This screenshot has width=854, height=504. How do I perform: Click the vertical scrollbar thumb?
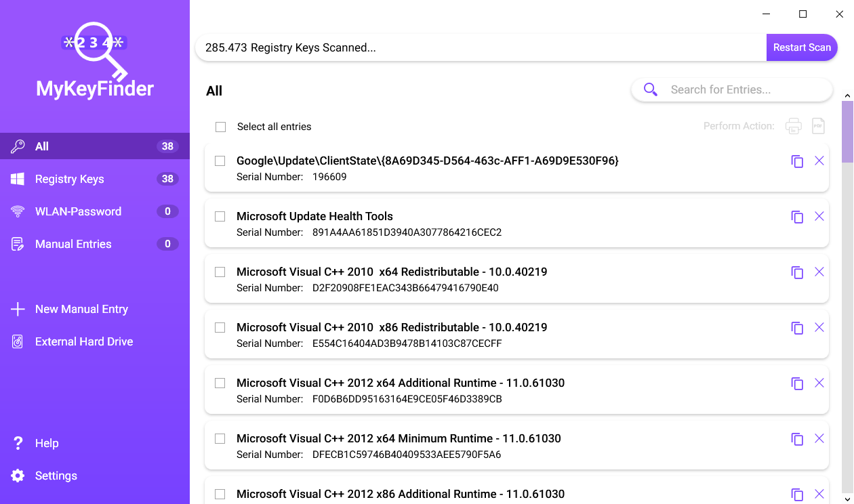847,132
